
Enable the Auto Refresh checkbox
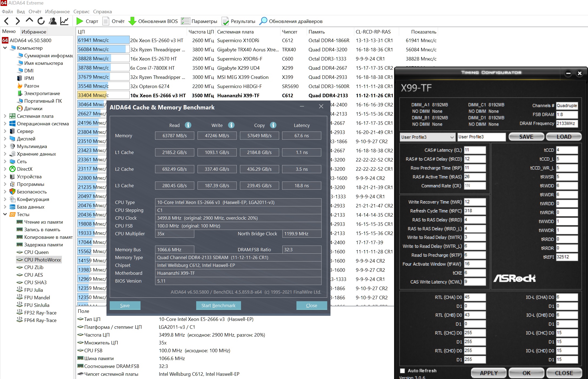(402, 371)
